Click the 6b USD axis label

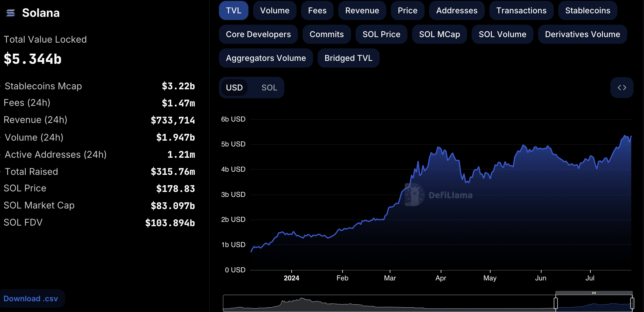[x=233, y=119]
